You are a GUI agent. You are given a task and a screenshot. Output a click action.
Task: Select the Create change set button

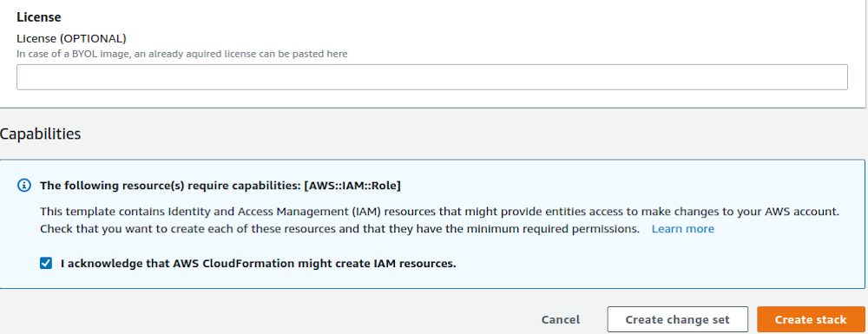coord(677,319)
